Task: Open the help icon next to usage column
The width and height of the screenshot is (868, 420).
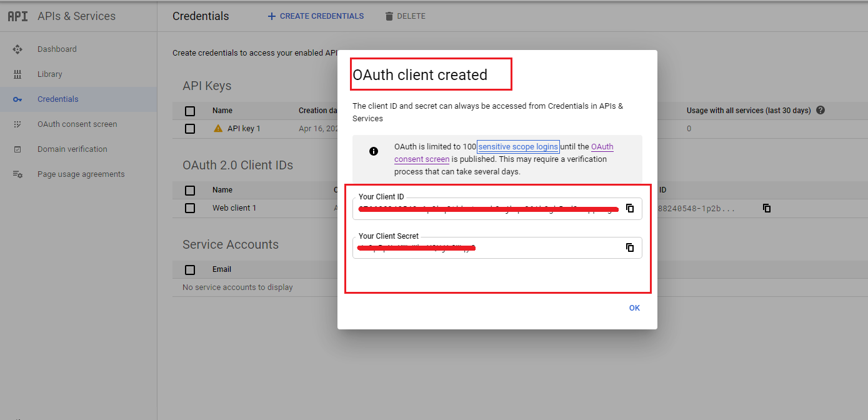Action: (821, 110)
